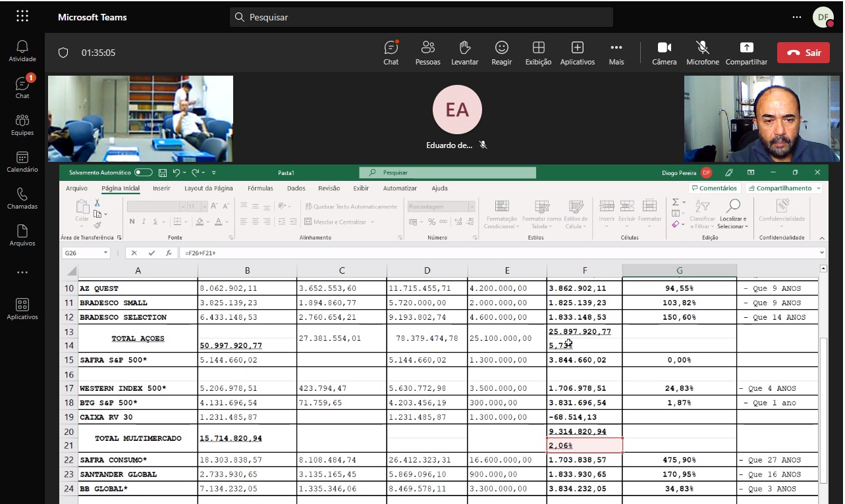Leave the meeting with Sair
The width and height of the screenshot is (845, 504).
804,53
